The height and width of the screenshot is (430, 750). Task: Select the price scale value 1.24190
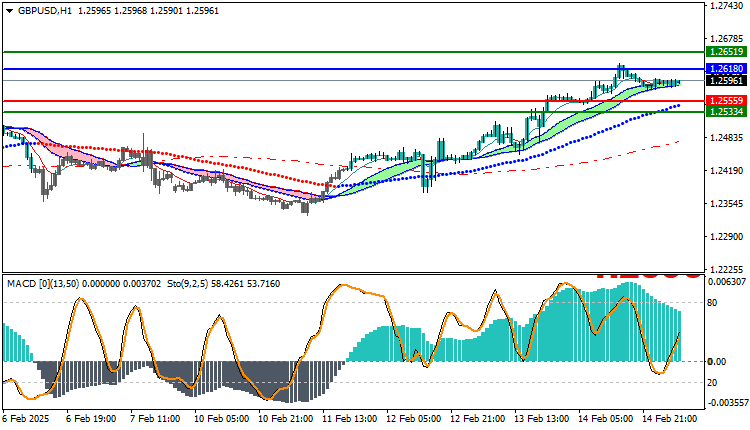coord(727,171)
